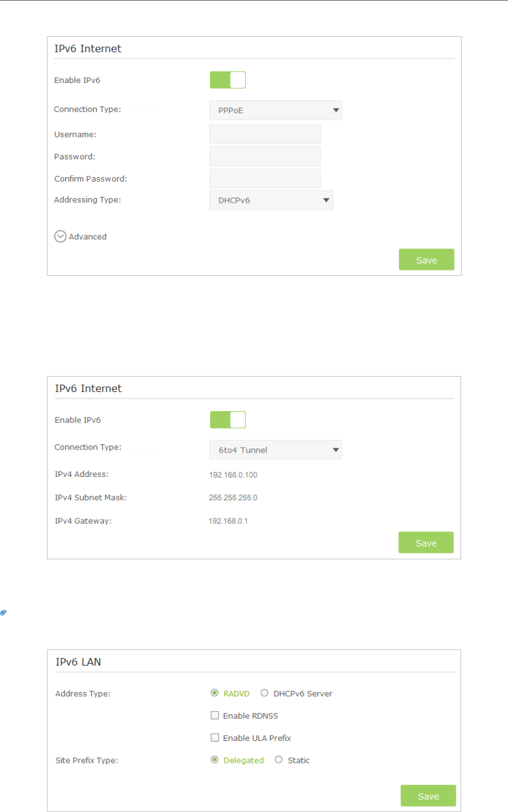Open the PPPoE connection type dropdown
The width and height of the screenshot is (508, 812).
(276, 110)
